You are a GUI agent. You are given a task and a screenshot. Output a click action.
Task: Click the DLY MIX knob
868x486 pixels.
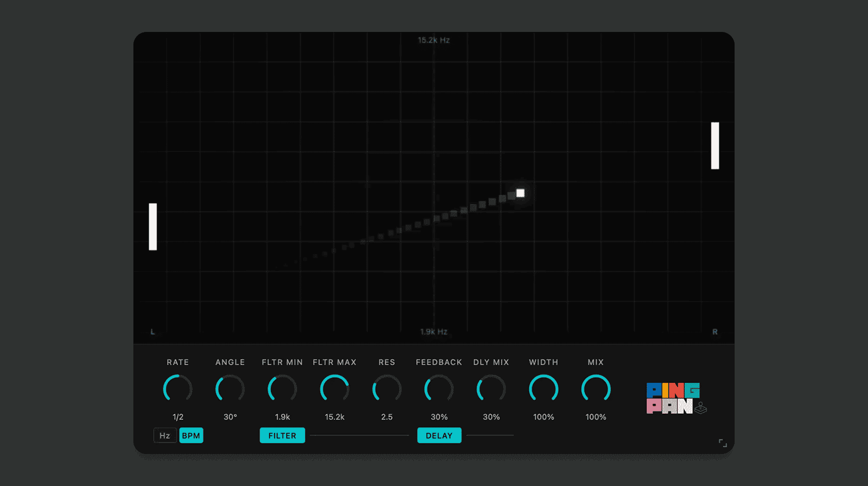(x=491, y=389)
